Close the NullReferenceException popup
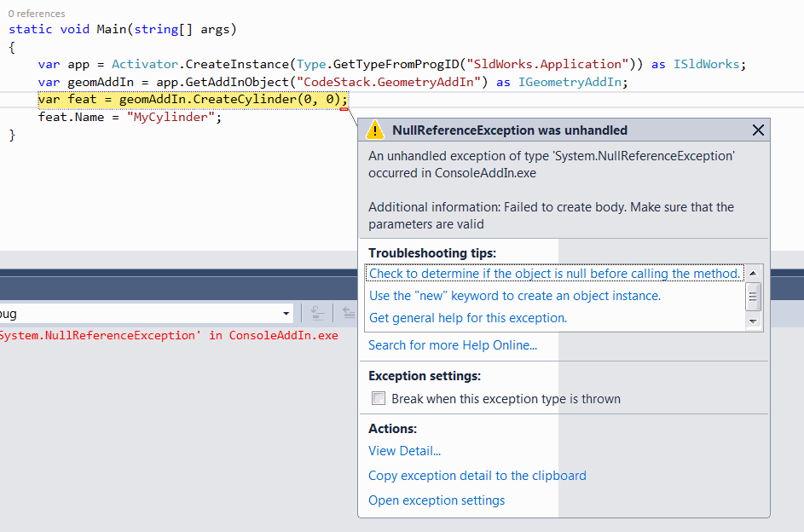Screen dimensions: 804x532 (x=758, y=130)
